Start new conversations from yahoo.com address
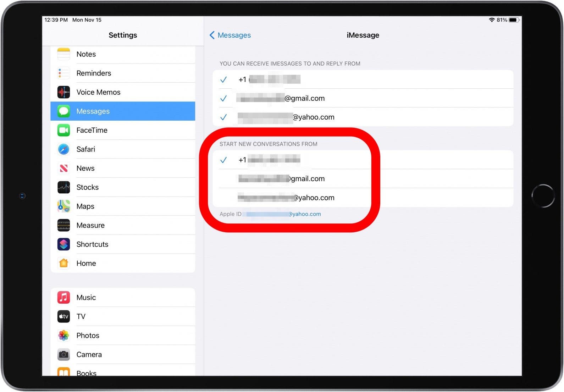564x392 pixels. [x=363, y=198]
